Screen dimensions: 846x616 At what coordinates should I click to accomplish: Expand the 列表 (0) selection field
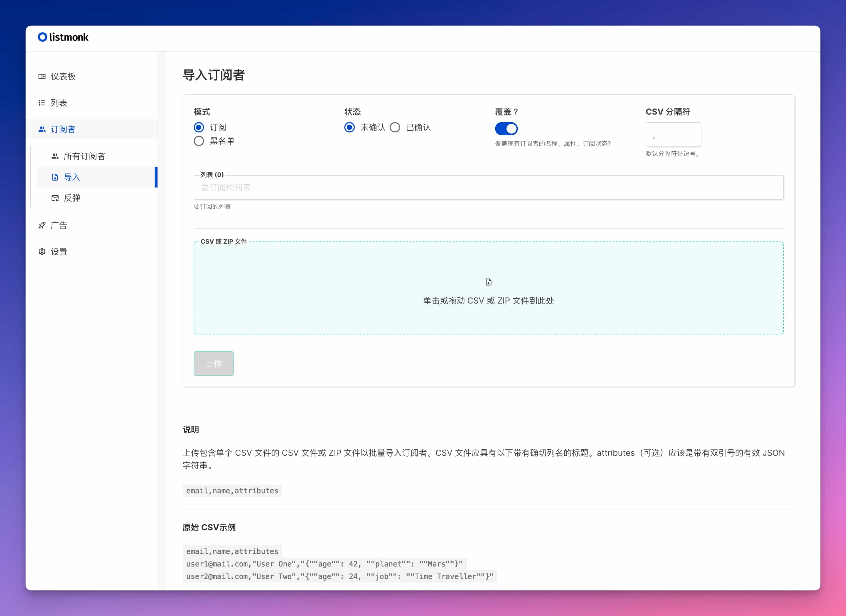pyautogui.click(x=489, y=188)
